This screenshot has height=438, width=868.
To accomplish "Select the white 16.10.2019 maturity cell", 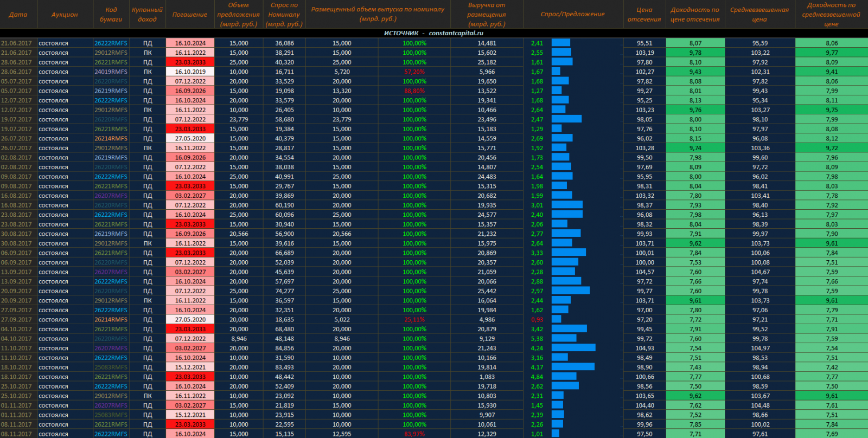I will [190, 72].
